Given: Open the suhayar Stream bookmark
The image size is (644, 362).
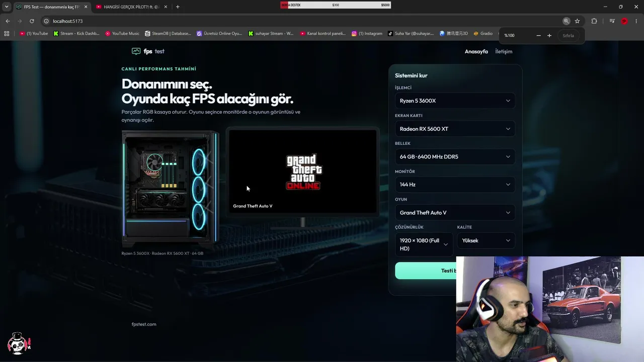Looking at the screenshot, I should [271, 34].
